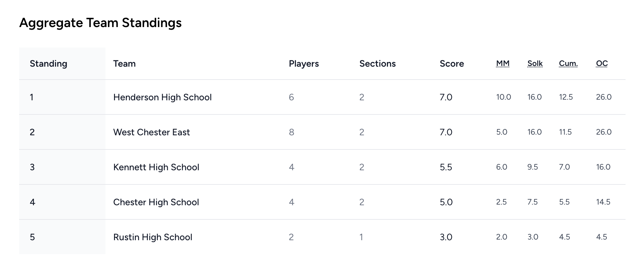644x260 pixels.
Task: Select the West Chester East team name
Action: click(x=151, y=132)
